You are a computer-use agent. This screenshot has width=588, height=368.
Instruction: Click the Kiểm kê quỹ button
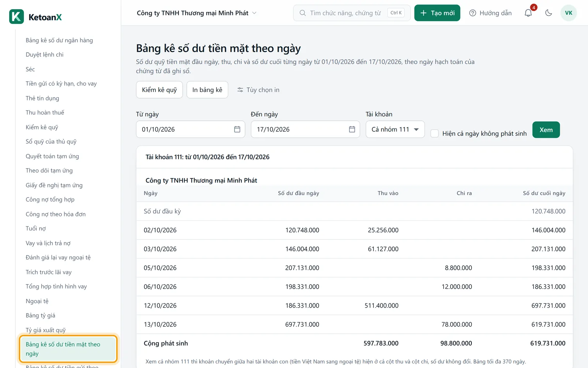click(159, 90)
